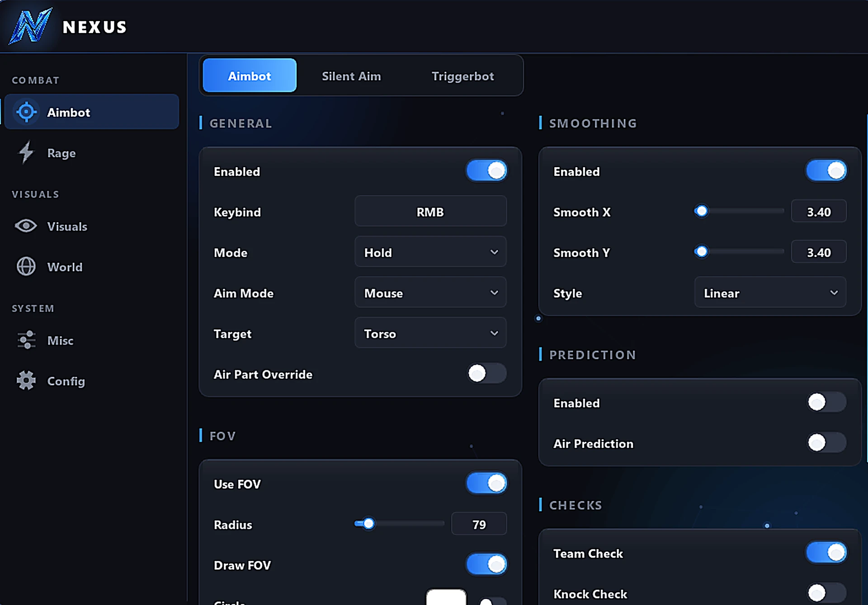The image size is (868, 605).
Task: Switch to the Silent Aim tab
Action: click(351, 76)
